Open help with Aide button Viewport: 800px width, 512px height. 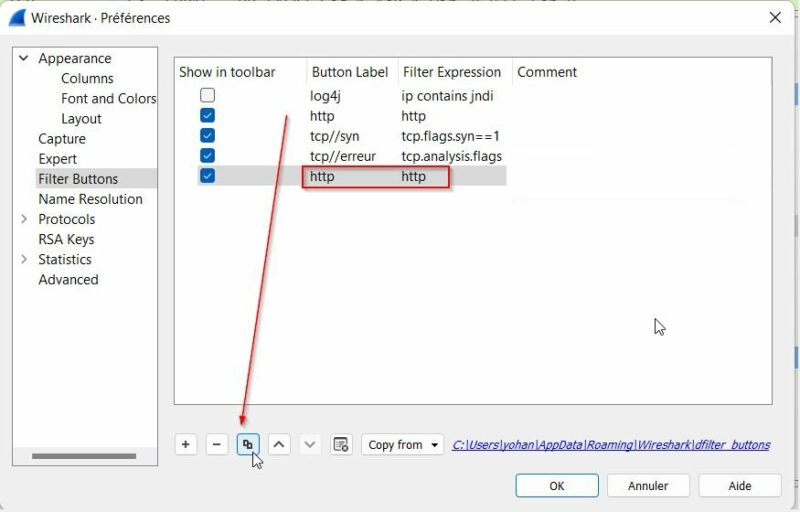click(740, 485)
